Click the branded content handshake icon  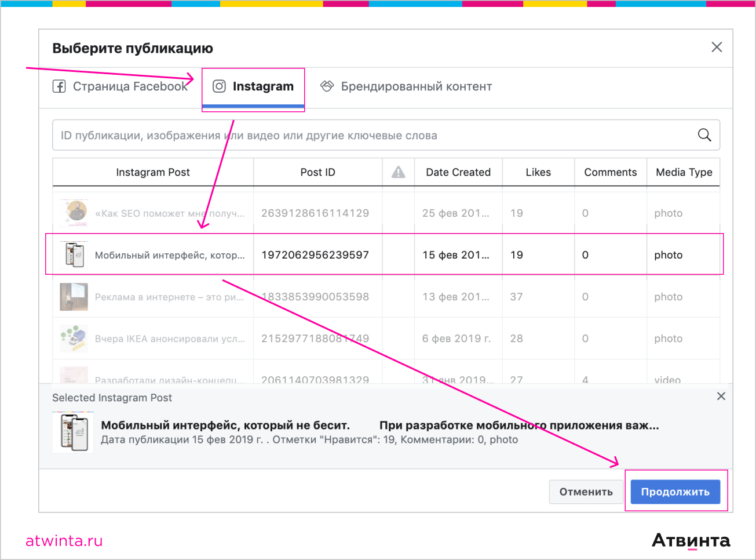pyautogui.click(x=327, y=86)
